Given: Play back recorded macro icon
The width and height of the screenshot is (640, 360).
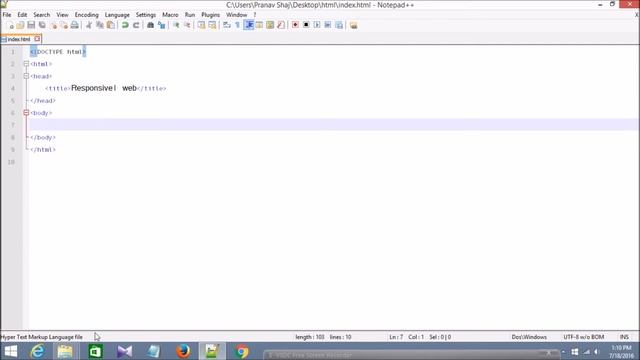Looking at the screenshot, I should point(317,25).
